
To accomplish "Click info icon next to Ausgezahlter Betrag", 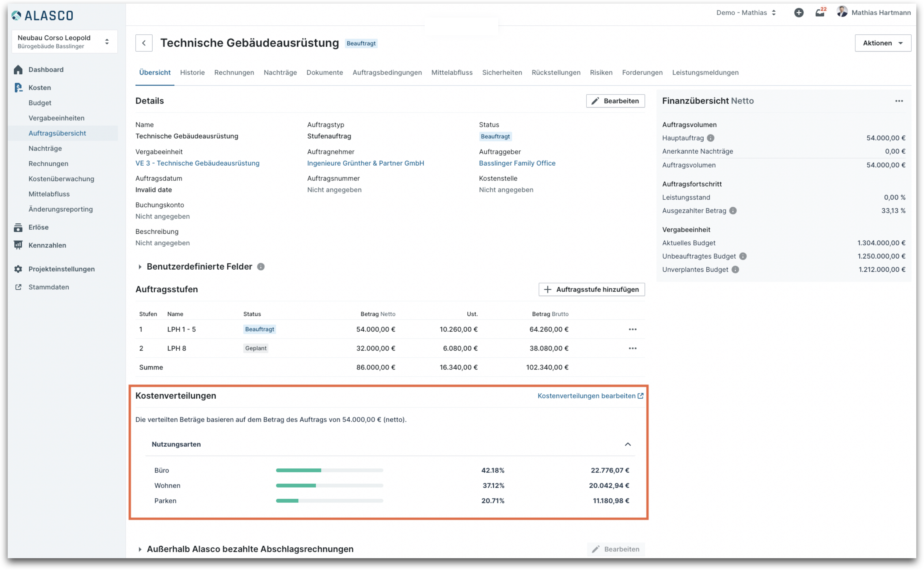I will point(733,211).
